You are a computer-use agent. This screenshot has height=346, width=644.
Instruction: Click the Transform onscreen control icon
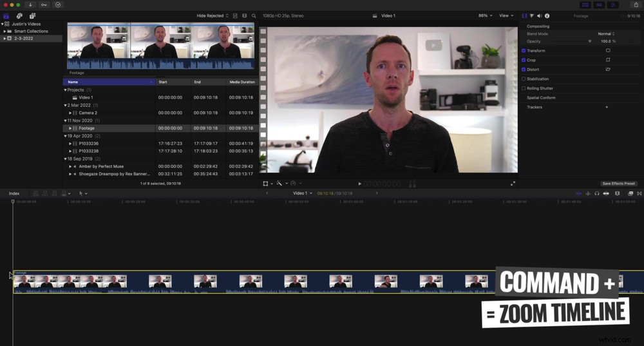tap(608, 50)
